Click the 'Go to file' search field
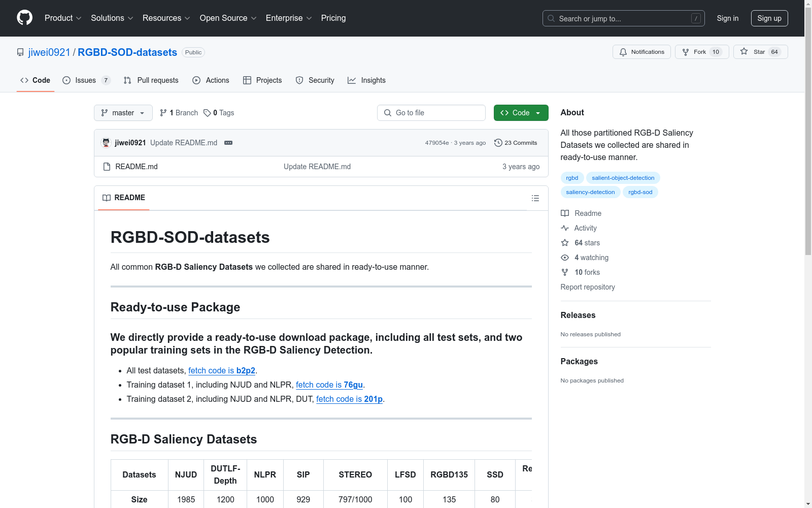The image size is (812, 508). click(431, 113)
